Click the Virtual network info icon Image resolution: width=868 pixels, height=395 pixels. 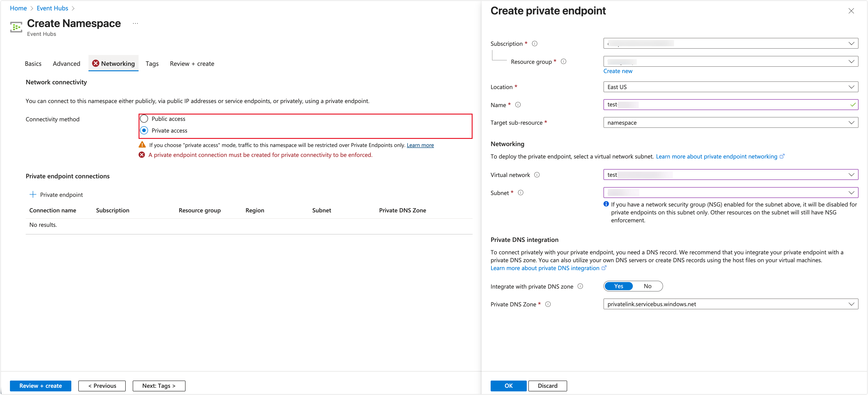pyautogui.click(x=537, y=175)
